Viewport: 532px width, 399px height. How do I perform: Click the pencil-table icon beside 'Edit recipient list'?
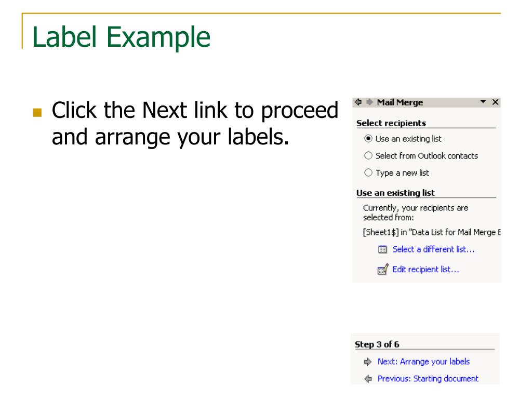tap(383, 270)
